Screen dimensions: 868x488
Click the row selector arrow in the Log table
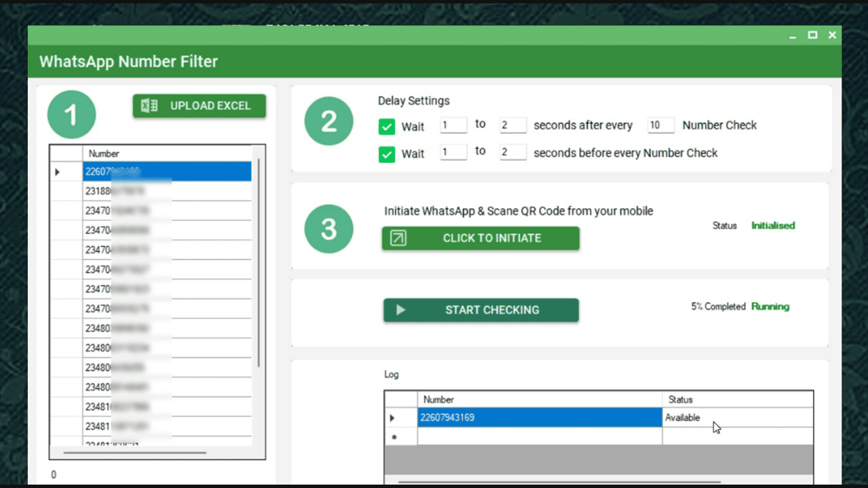[392, 418]
